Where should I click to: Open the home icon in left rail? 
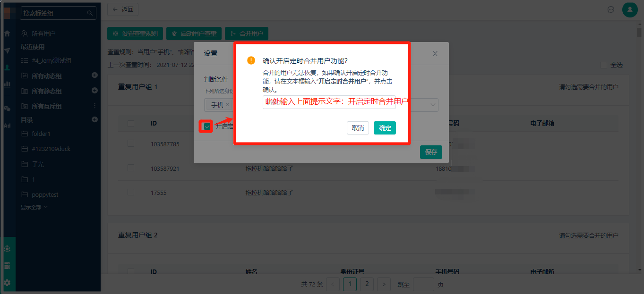point(7,34)
